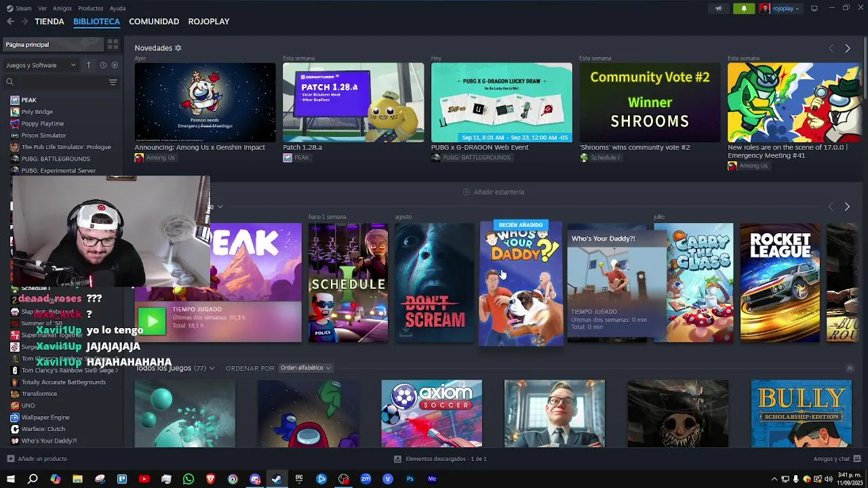Click Añadir estantería button
The height and width of the screenshot is (488, 868).
click(493, 192)
